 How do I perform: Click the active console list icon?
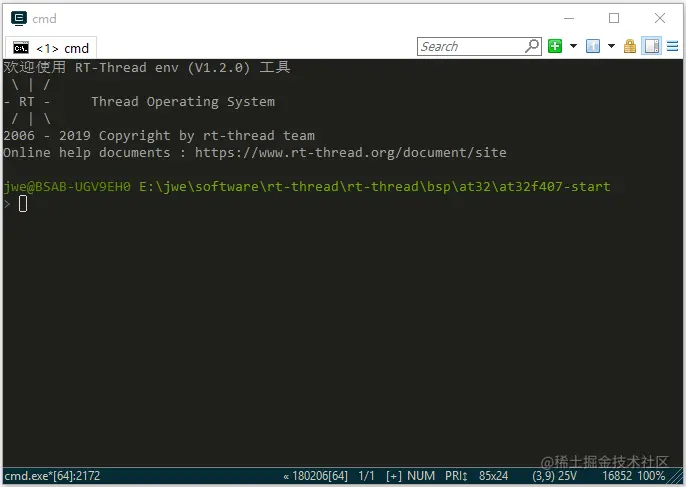click(593, 46)
